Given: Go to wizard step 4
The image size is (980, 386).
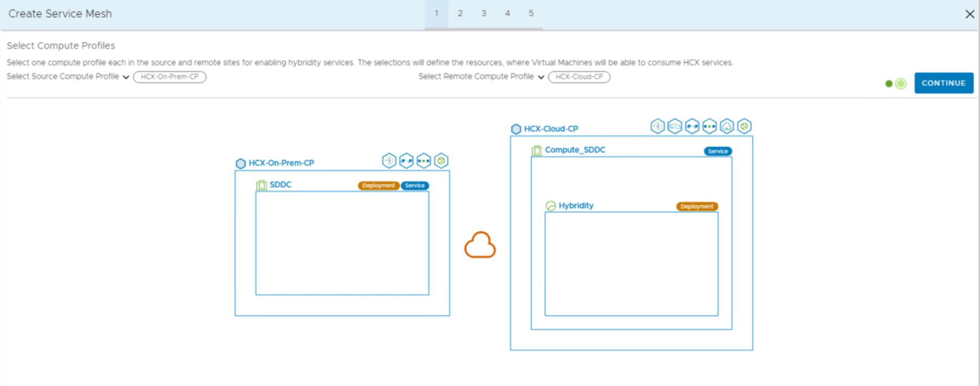Looking at the screenshot, I should coord(507,14).
